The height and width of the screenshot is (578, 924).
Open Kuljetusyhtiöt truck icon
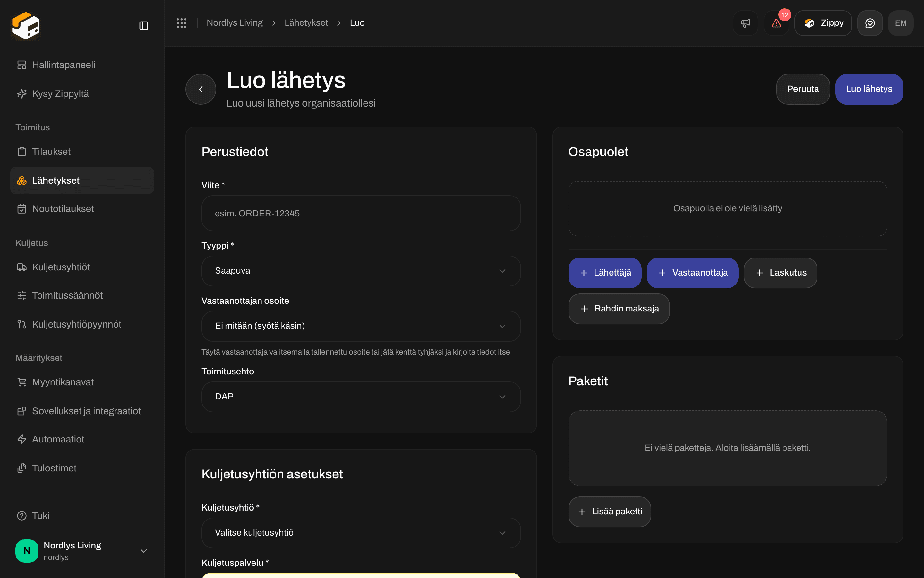[x=22, y=267]
